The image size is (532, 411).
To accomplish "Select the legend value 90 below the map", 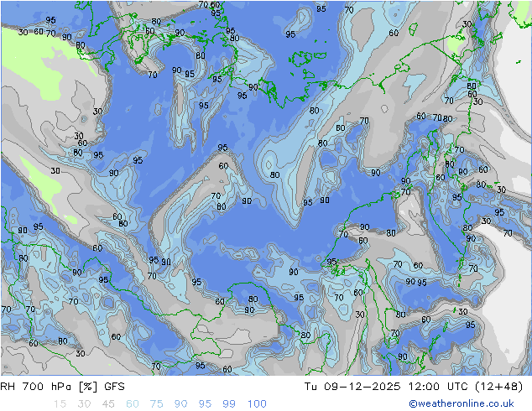I will [x=180, y=403].
